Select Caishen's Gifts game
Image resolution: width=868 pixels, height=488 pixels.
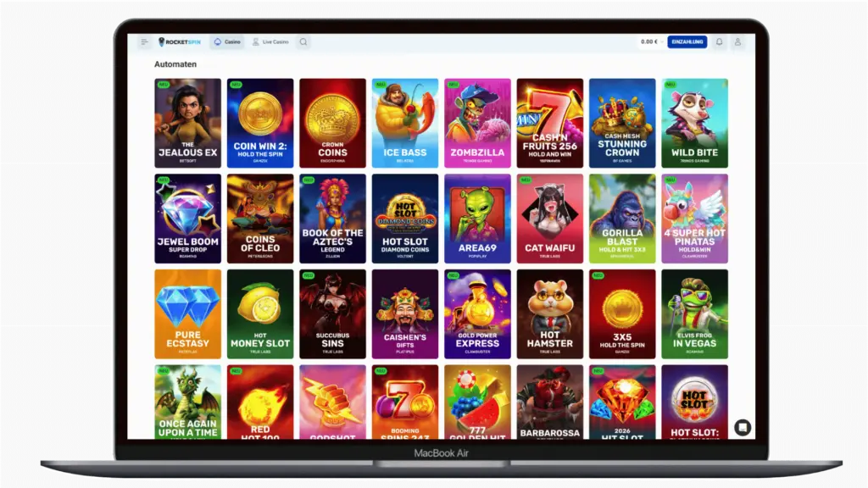(405, 313)
